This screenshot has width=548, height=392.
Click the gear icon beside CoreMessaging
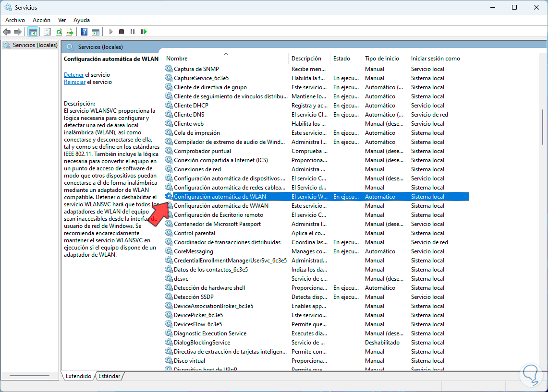coord(169,251)
